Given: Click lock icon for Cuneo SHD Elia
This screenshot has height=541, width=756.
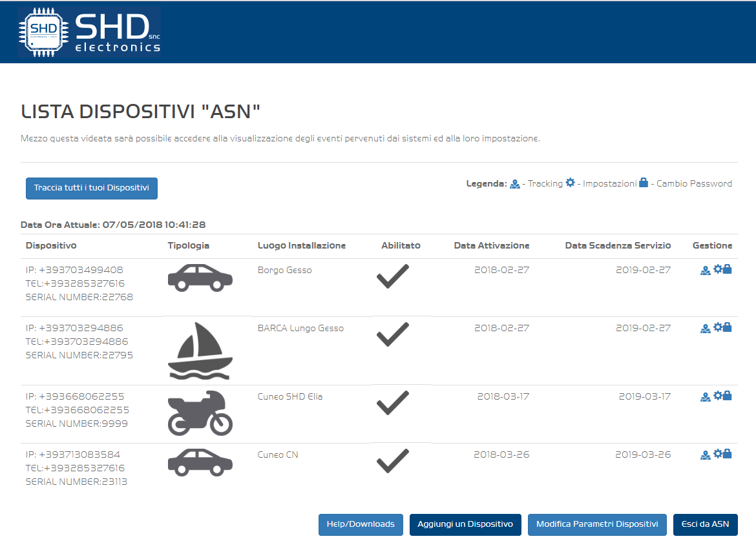Looking at the screenshot, I should point(727,396).
